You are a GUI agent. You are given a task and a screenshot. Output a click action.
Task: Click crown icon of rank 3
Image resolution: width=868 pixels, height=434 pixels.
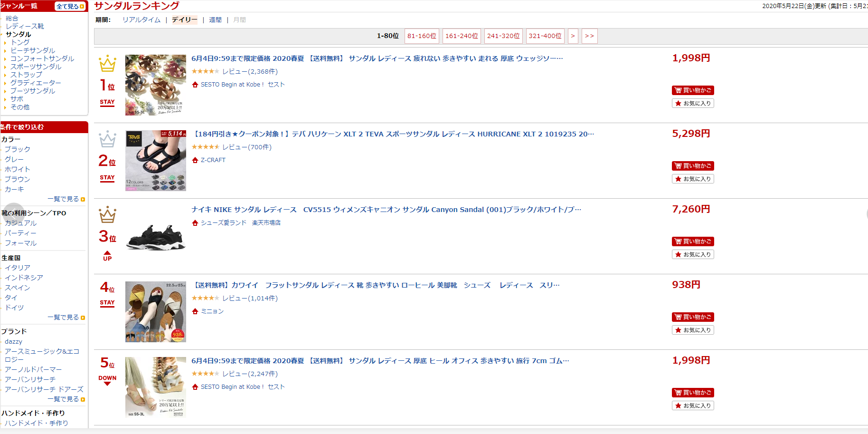coord(107,215)
